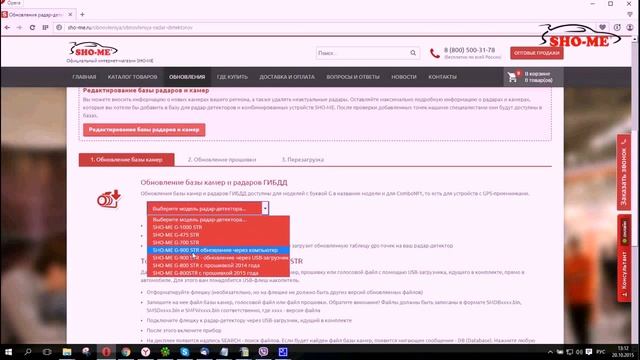640x360 pixels.
Task: Open the system tray language indicator РУС
Action: pos(601,352)
